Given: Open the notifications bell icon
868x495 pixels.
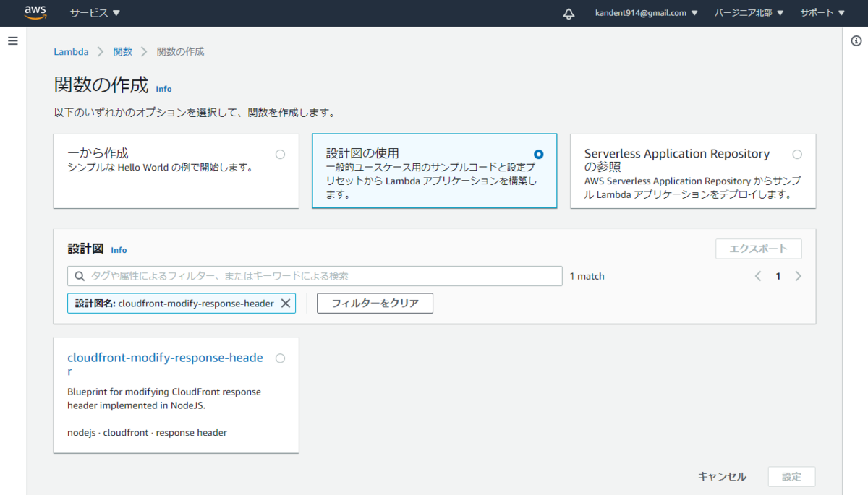Looking at the screenshot, I should (x=569, y=13).
